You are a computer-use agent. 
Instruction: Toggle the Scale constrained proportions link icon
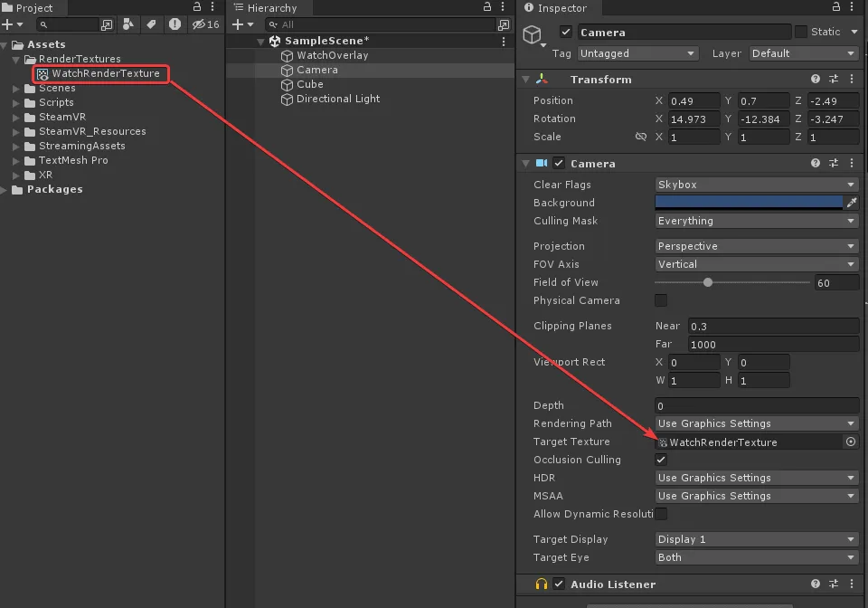point(641,137)
